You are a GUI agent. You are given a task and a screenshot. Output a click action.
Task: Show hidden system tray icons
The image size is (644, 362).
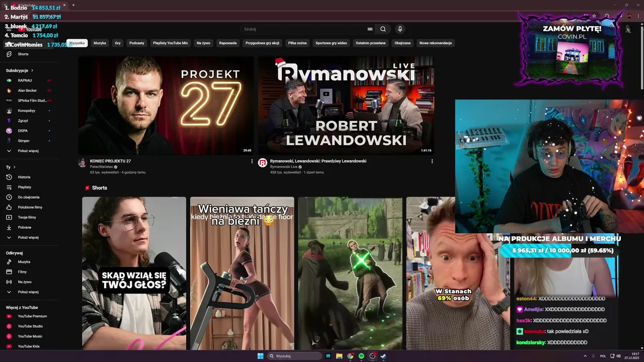585,356
